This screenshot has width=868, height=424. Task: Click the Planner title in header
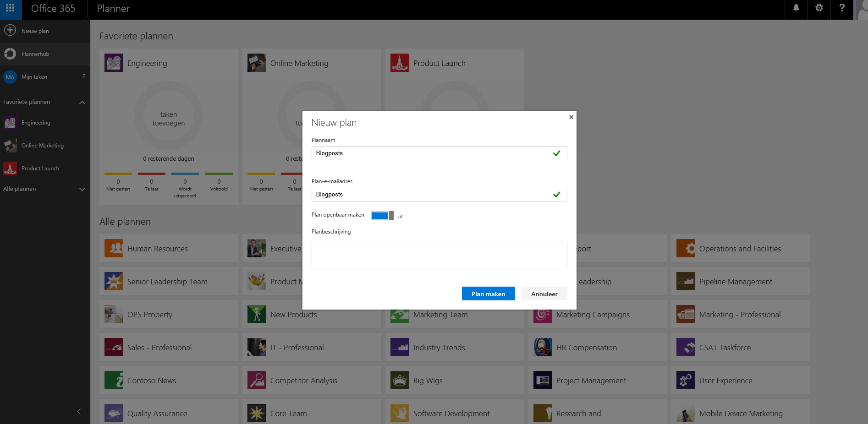[113, 8]
